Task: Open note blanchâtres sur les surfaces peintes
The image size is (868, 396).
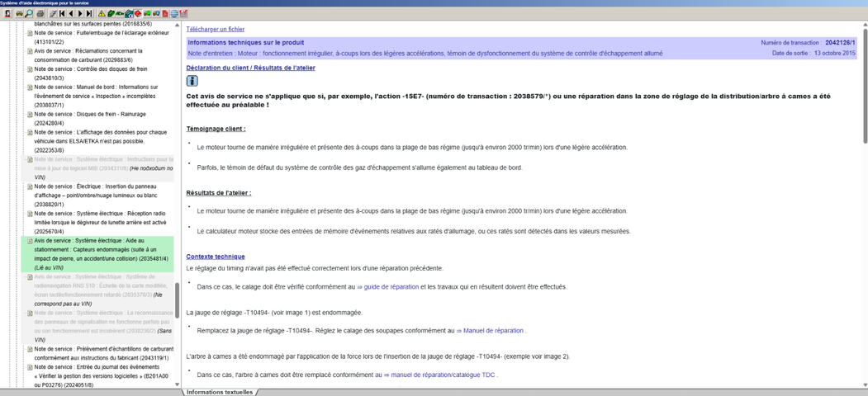Action: point(93,24)
